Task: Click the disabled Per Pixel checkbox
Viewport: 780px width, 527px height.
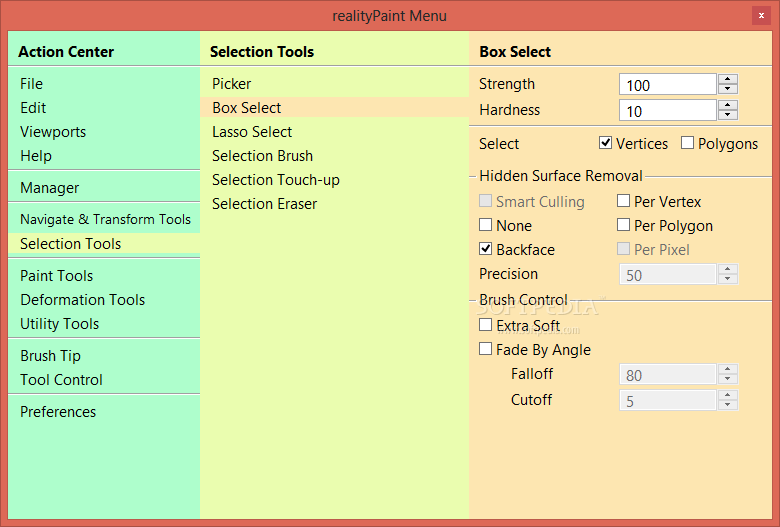Action: click(623, 248)
